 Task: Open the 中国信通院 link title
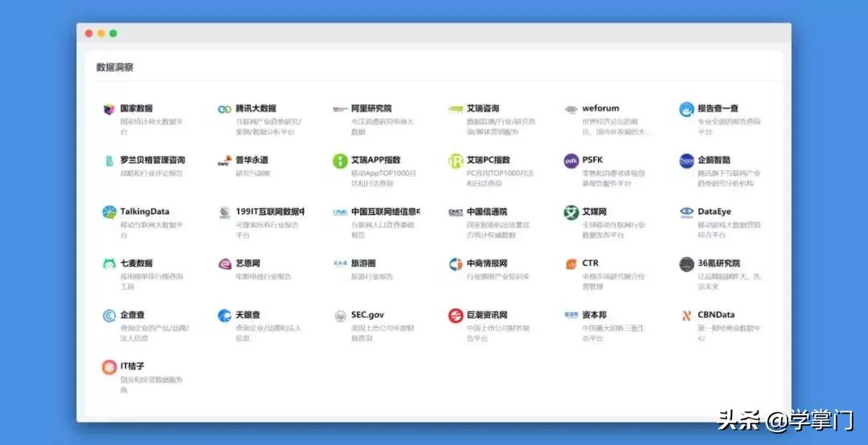tap(486, 211)
